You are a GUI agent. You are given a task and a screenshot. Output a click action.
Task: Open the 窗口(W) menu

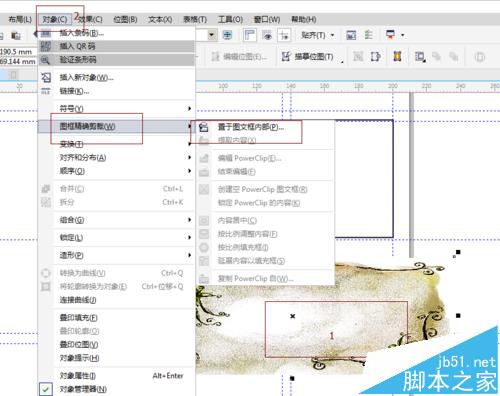pyautogui.click(x=267, y=19)
